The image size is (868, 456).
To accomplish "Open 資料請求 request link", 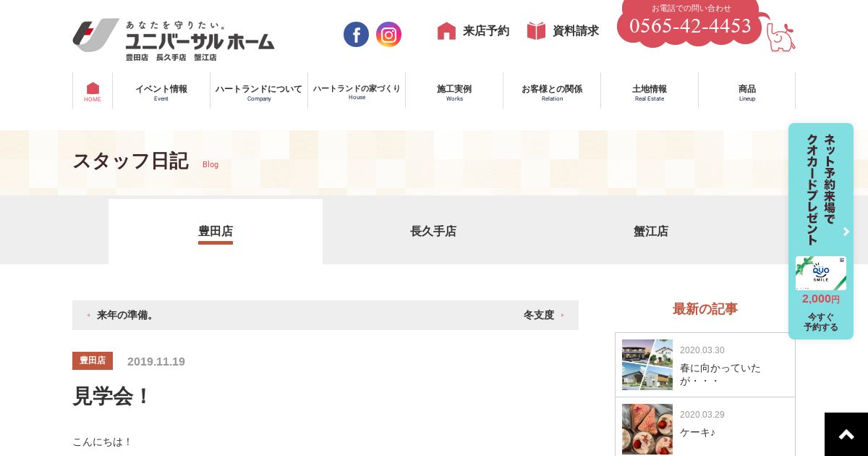I will click(x=563, y=31).
